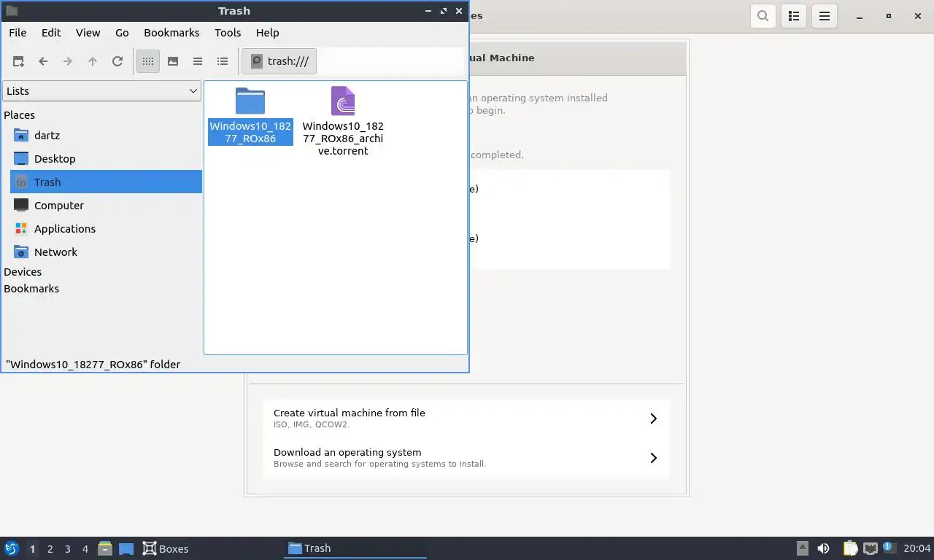The image size is (934, 560).
Task: Open the Edit menu
Action: 51,33
